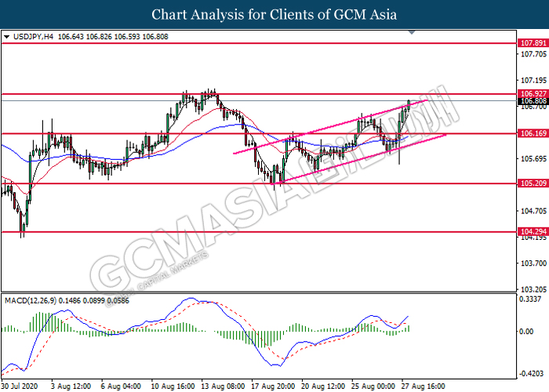Click the 103.205 price axis value
Screen dimensions: 549x392
(x=533, y=289)
